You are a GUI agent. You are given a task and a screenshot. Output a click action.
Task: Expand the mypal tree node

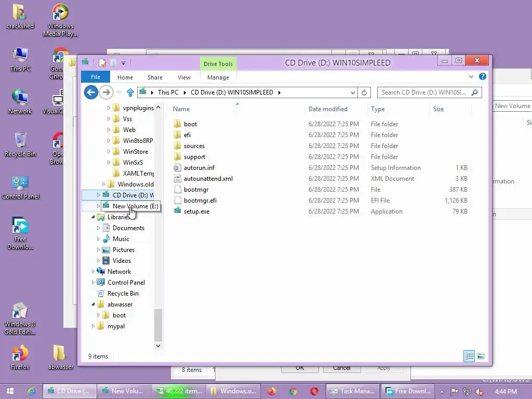pos(93,326)
